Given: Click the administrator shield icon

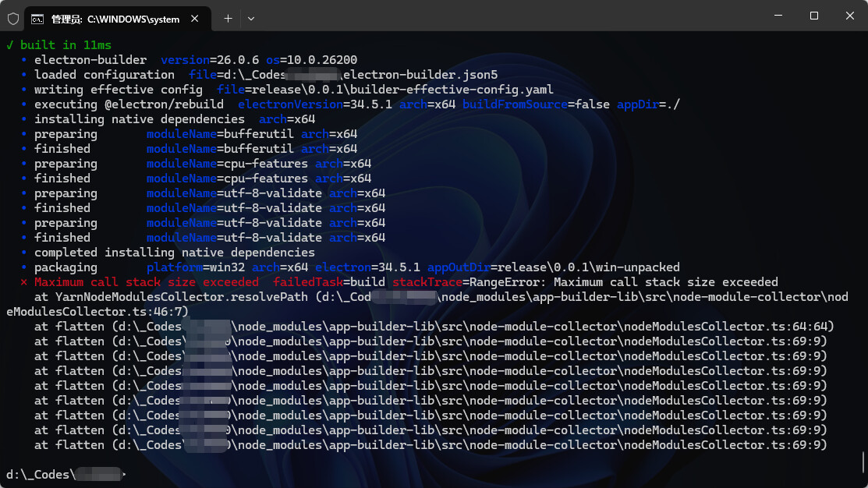Looking at the screenshot, I should click(13, 18).
